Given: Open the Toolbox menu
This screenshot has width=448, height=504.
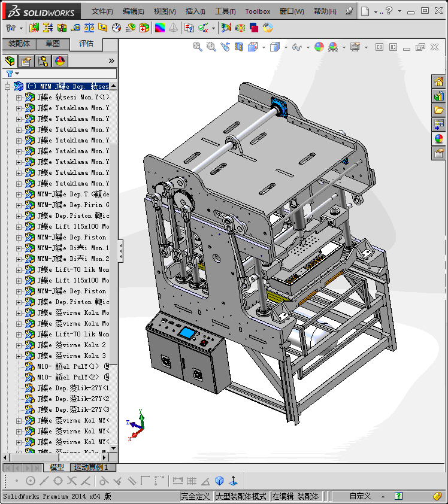Looking at the screenshot, I should pyautogui.click(x=258, y=11).
